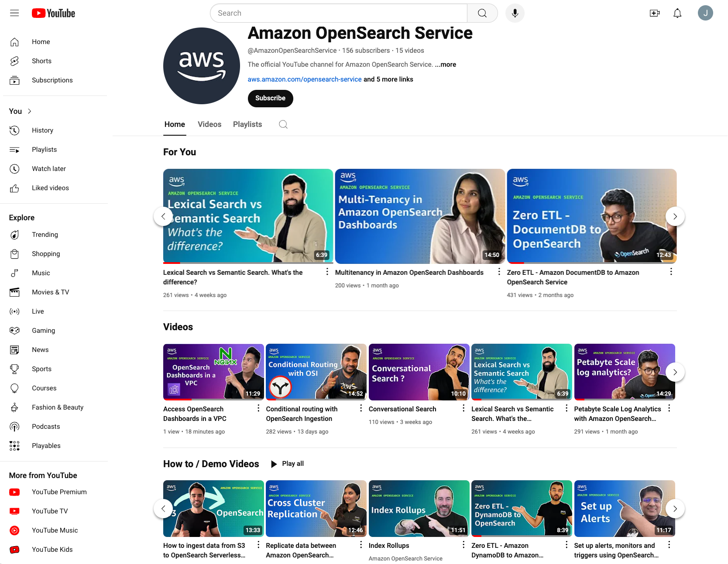728x564 pixels.
Task: Click the Create video icon
Action: tap(655, 13)
